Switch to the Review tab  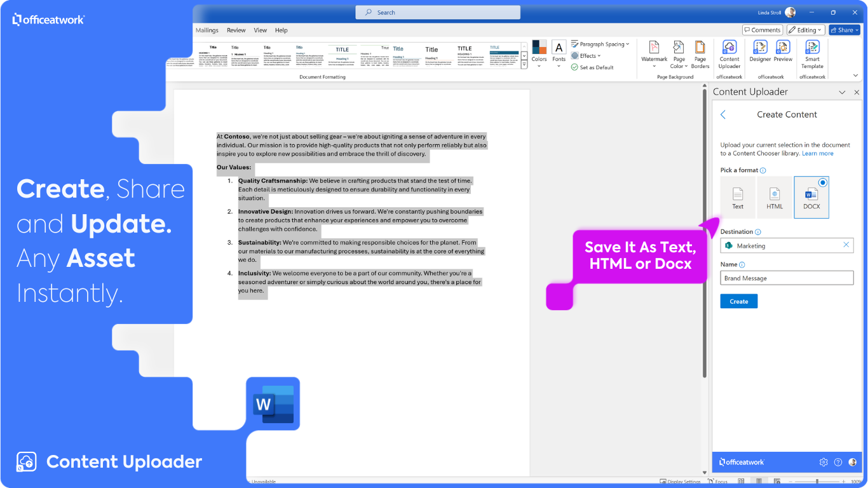[x=236, y=30]
